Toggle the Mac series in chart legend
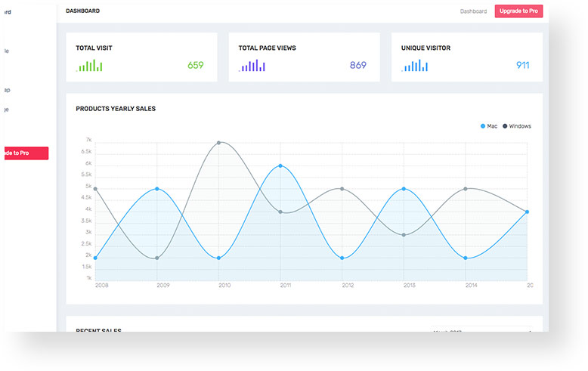 coord(489,126)
